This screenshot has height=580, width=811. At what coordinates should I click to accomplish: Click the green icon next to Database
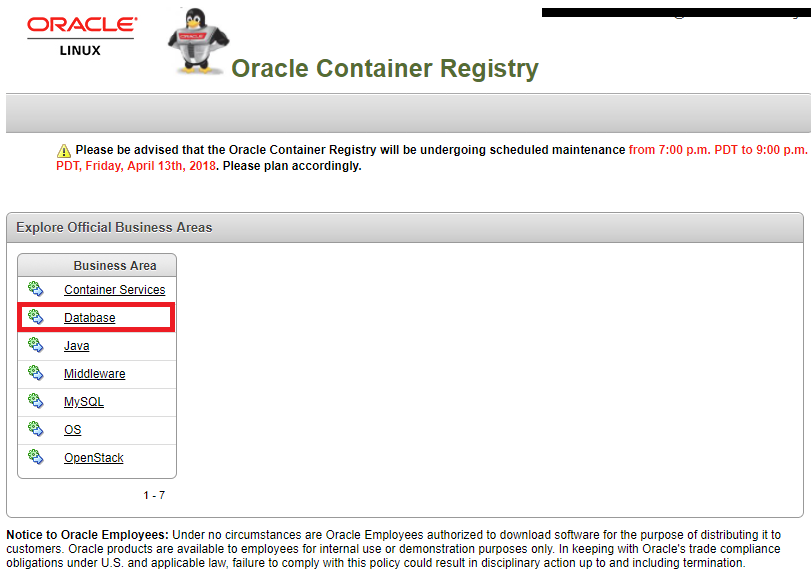point(35,317)
